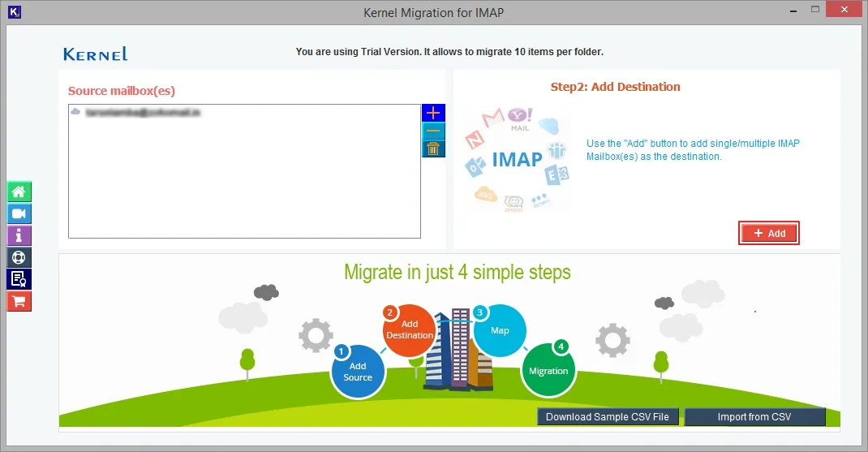Open the red shopping cart Buy icon
The image size is (868, 452).
19,301
